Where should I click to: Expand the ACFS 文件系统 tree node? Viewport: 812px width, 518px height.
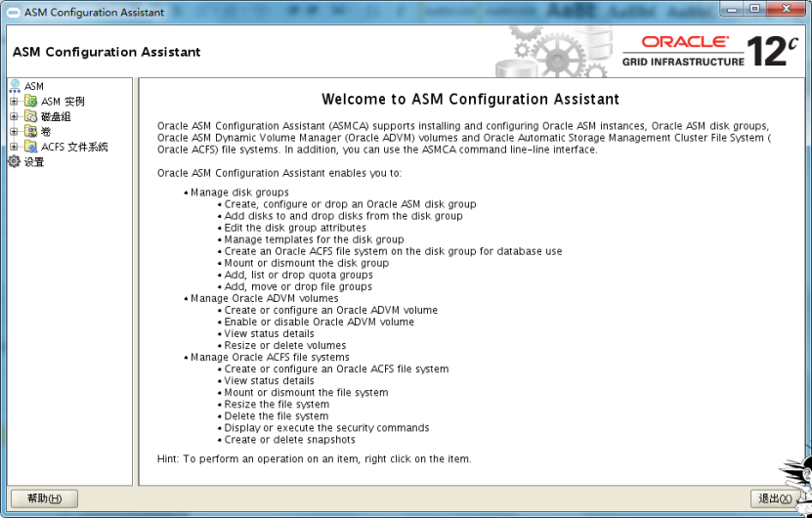point(14,147)
